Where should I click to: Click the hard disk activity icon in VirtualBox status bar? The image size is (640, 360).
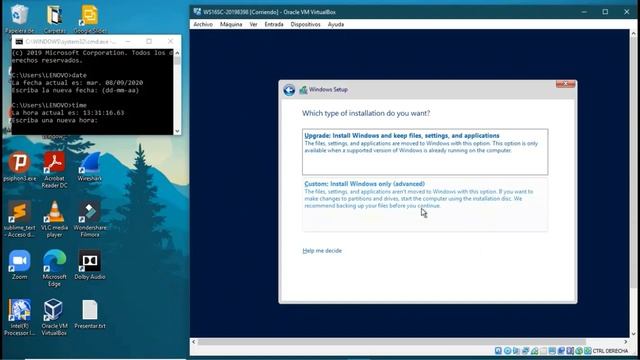(498, 351)
